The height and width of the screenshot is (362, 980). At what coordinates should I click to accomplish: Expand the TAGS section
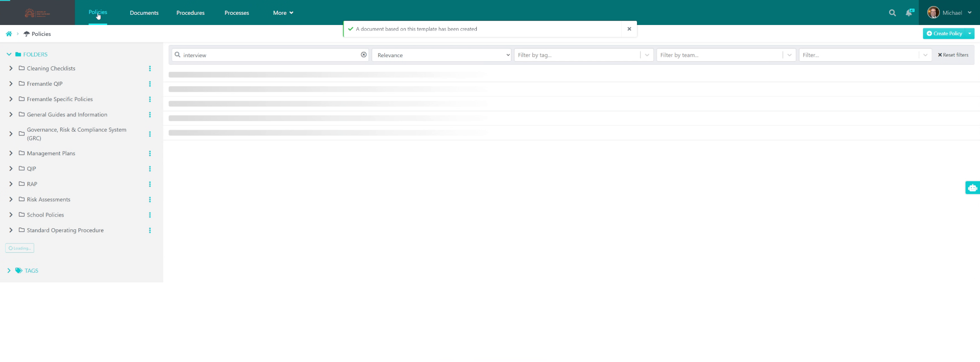9,271
